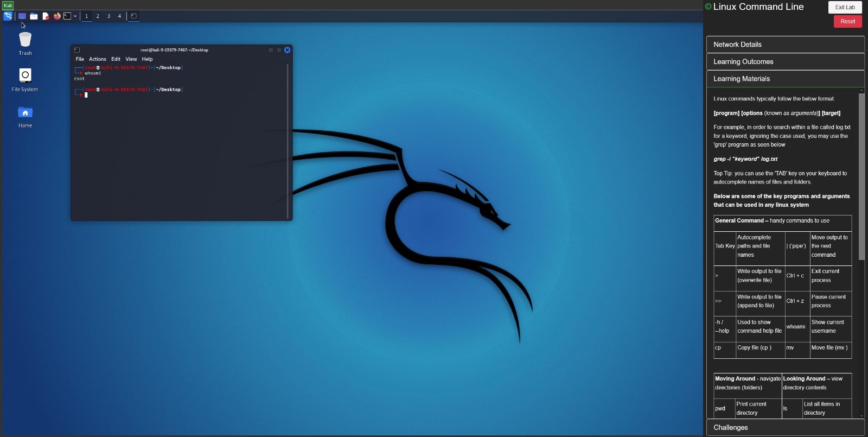The width and height of the screenshot is (868, 437).
Task: Open the Kali applications menu icon
Action: click(x=8, y=16)
